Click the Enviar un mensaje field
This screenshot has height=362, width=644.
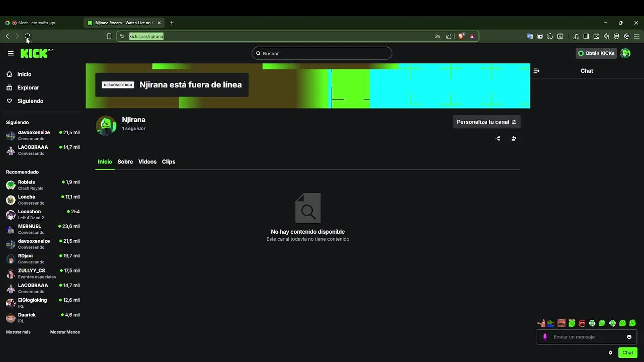click(x=587, y=337)
